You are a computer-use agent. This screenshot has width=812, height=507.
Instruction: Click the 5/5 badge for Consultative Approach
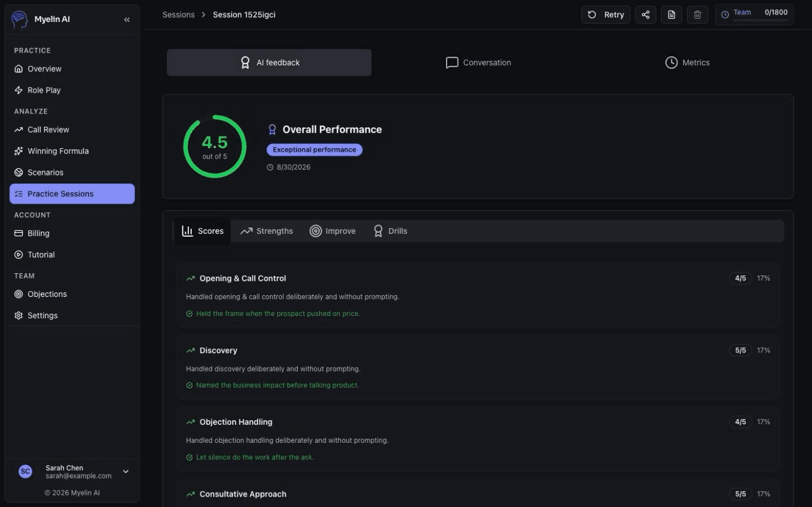coord(740,494)
